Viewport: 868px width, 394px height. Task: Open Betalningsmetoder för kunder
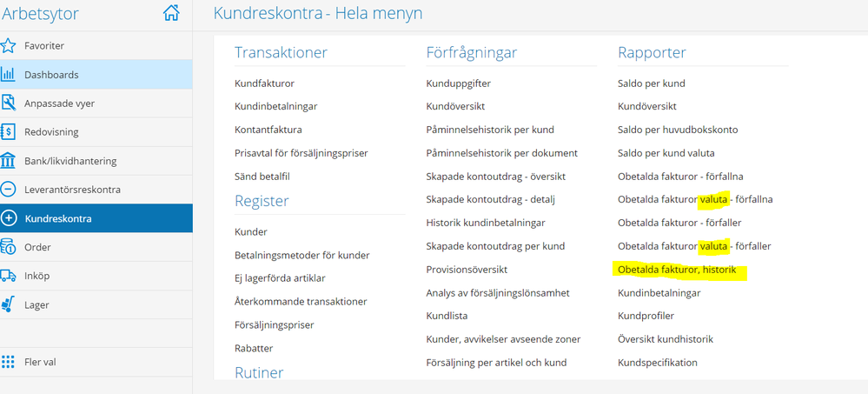pos(301,256)
